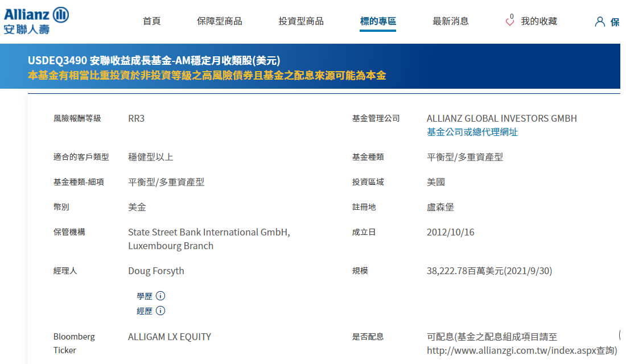The image size is (626, 364).
Task: Open 我的收藏 favorites link
Action: click(x=538, y=21)
